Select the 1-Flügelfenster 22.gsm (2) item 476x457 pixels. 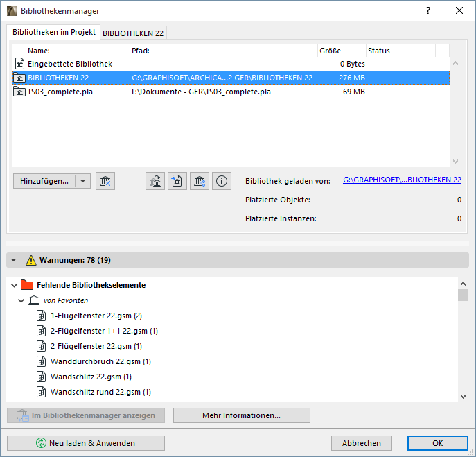pyautogui.click(x=96, y=316)
